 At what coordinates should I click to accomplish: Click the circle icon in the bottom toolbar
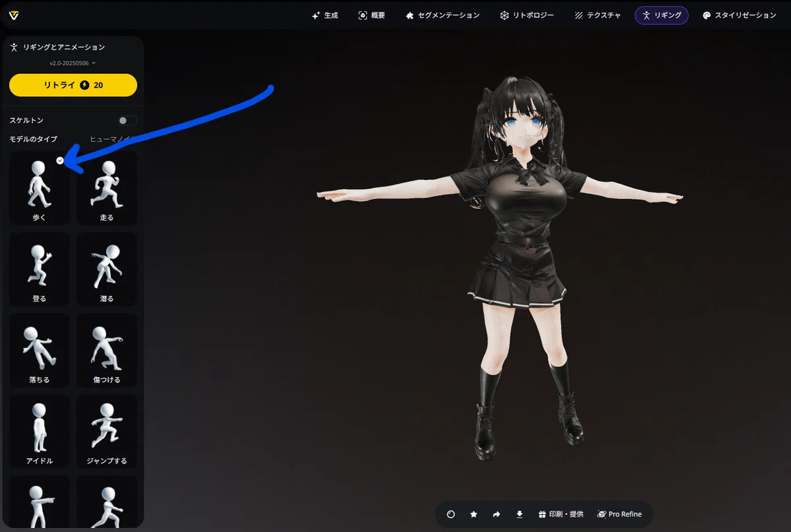(x=451, y=514)
